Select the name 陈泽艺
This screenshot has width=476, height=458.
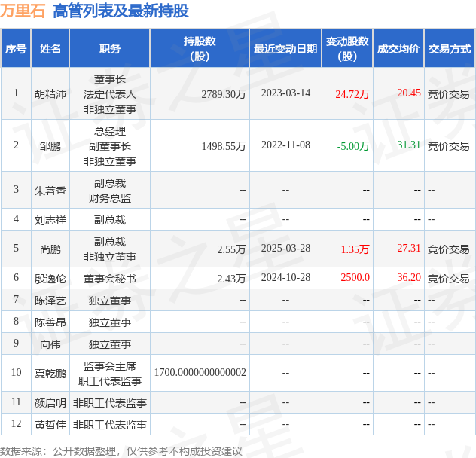[x=50, y=301]
